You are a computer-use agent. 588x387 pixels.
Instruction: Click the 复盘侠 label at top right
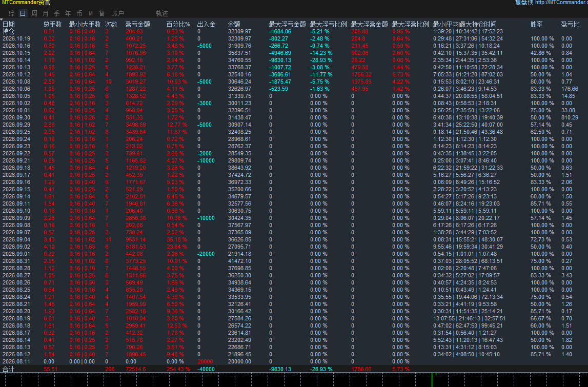[524, 2]
